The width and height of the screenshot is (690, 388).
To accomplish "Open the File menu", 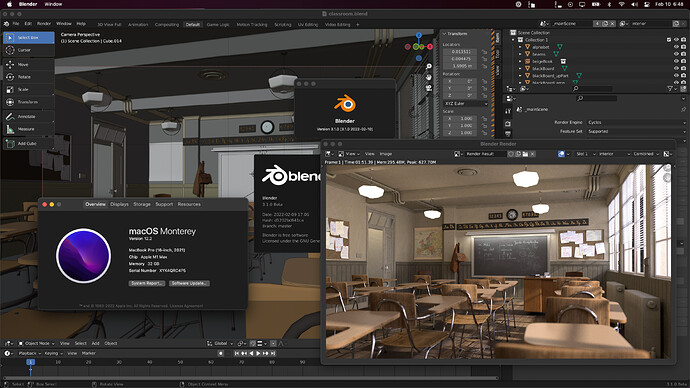I will [x=16, y=24].
